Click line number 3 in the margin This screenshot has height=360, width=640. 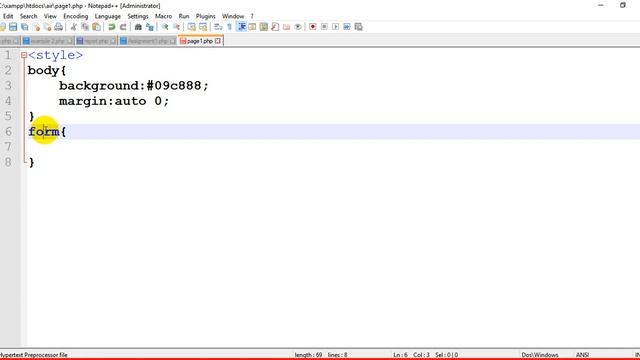(8, 86)
